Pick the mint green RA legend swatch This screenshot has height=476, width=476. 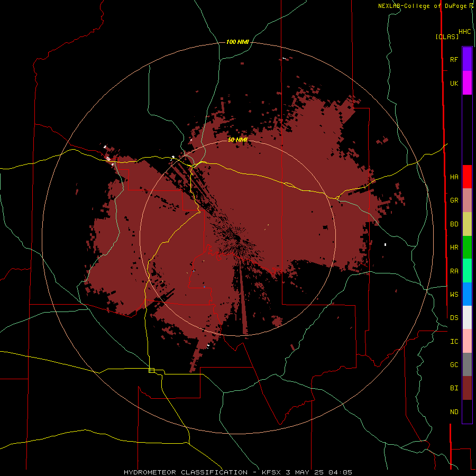[x=467, y=271]
